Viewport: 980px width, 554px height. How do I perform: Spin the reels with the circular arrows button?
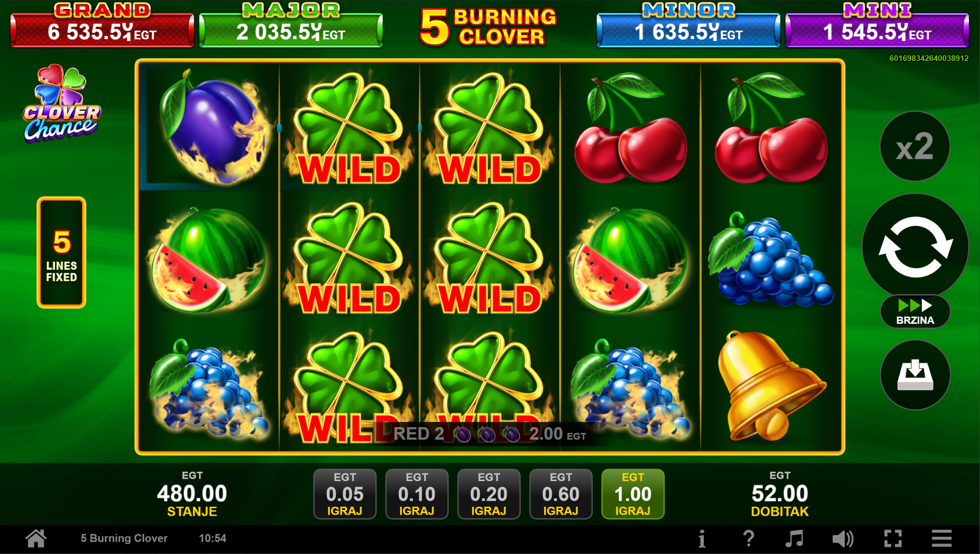click(915, 246)
